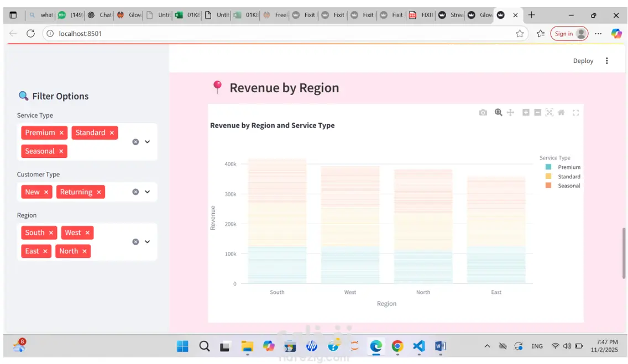This screenshot has width=628, height=364.
Task: Click the chart Autoscale icon
Action: click(549, 113)
